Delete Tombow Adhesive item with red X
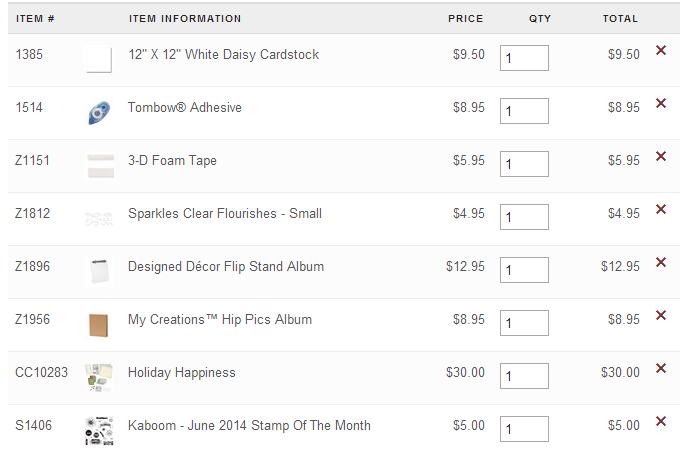The height and width of the screenshot is (457, 685). click(661, 103)
